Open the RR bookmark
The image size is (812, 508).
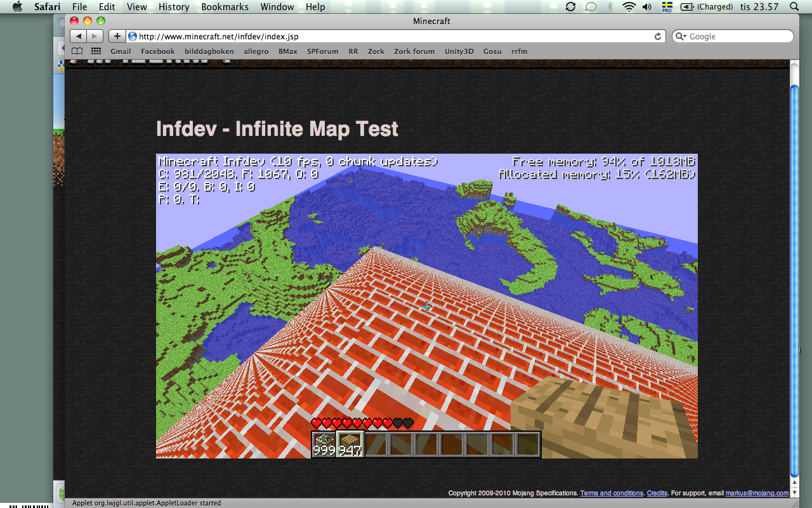click(353, 51)
